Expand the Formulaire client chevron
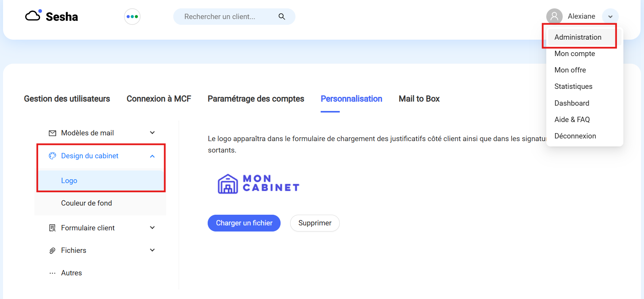 pyautogui.click(x=152, y=228)
